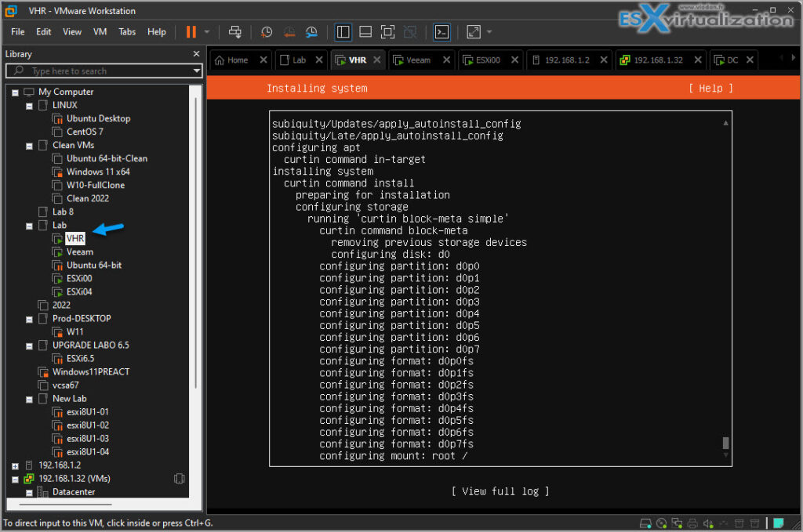Toggle the Library panel visibility
Image resolution: width=803 pixels, height=532 pixels.
[x=343, y=31]
